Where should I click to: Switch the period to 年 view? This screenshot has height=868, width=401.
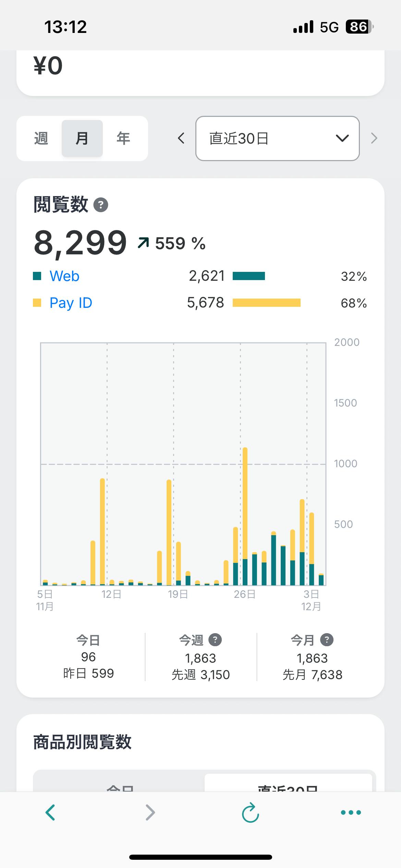123,138
